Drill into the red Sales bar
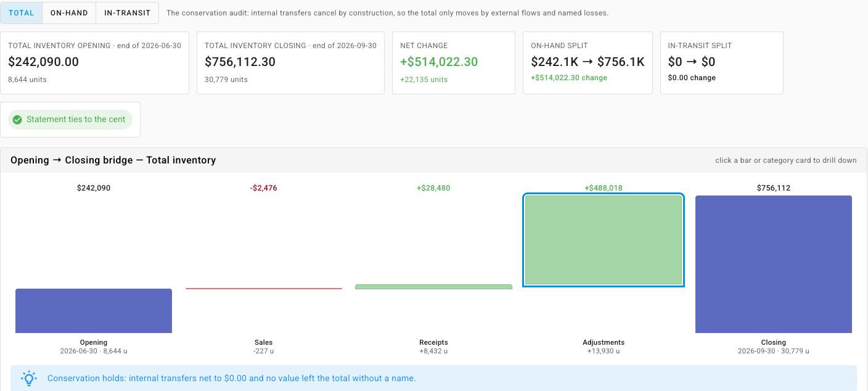Image resolution: width=868 pixels, height=391 pixels. click(264, 288)
